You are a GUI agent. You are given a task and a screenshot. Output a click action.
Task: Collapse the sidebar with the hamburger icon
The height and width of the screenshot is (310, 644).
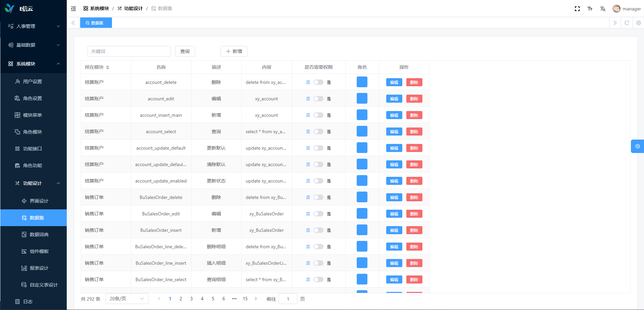[73, 9]
